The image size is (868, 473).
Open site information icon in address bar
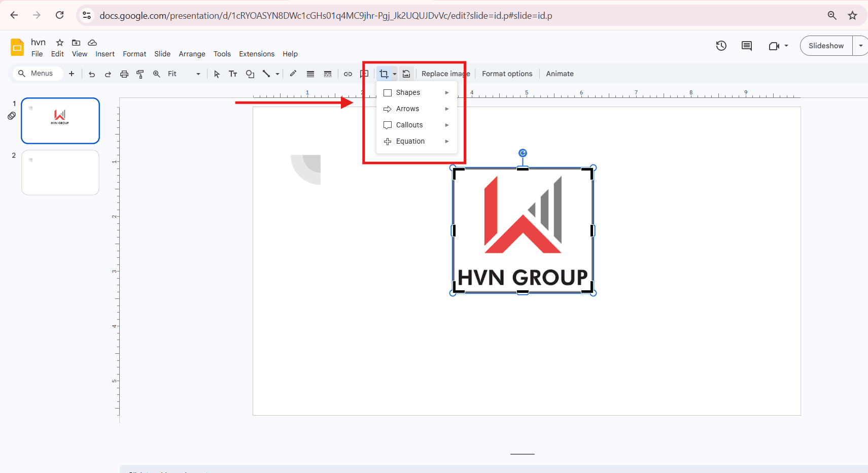[87, 15]
